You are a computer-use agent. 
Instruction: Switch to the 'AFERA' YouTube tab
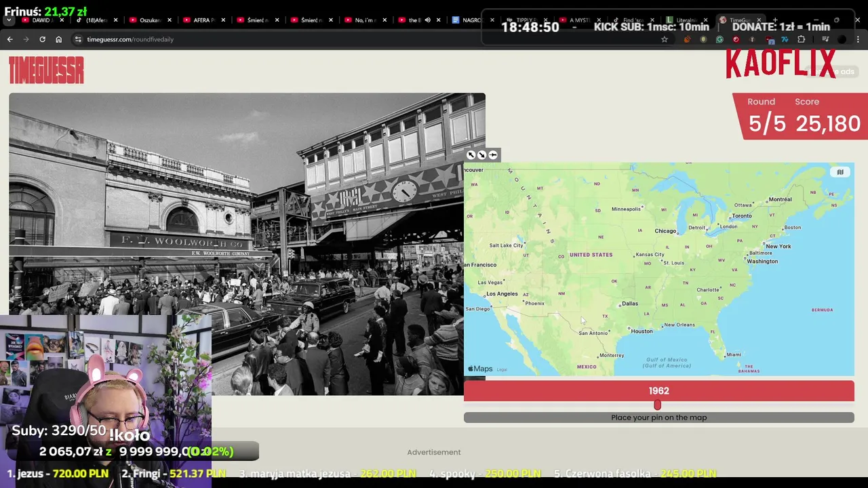(201, 20)
